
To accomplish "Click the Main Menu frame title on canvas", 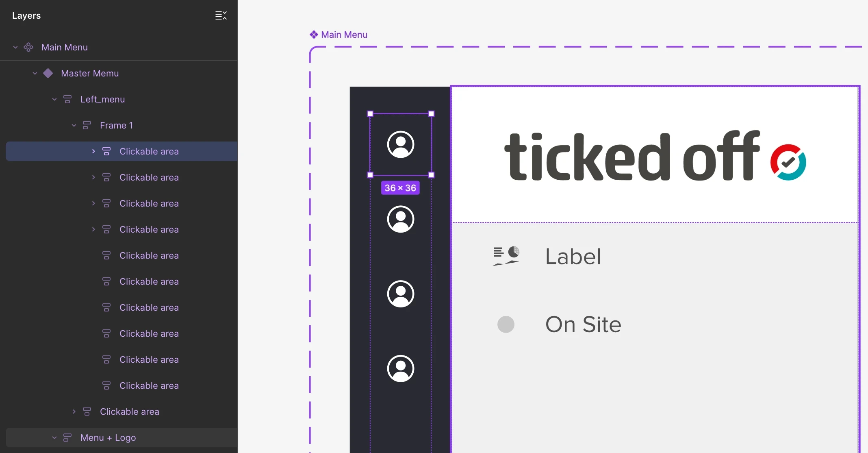I will point(344,35).
